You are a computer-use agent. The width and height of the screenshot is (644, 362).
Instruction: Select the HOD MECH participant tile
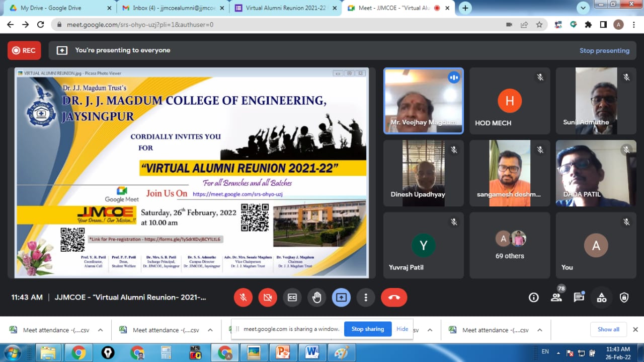click(510, 101)
